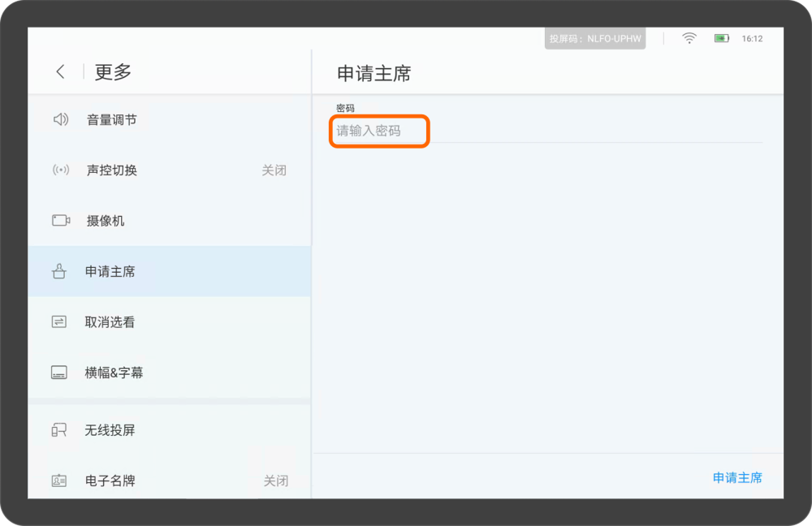Select the camera icon next to 摄像机

[60, 220]
